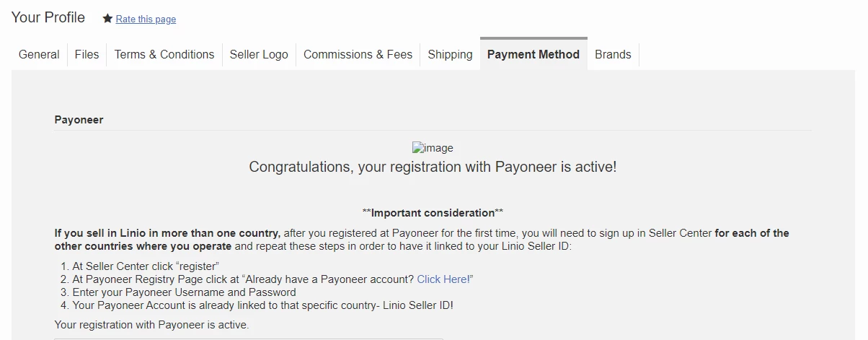The width and height of the screenshot is (868, 340).
Task: Click the star icon beside Rate this page
Action: (x=107, y=19)
